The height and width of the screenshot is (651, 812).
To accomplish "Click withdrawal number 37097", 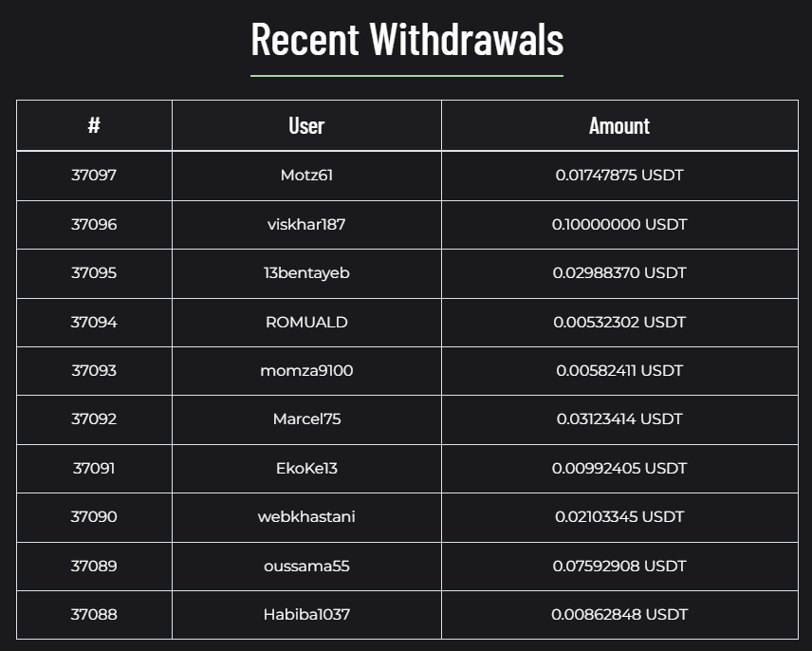I will click(x=94, y=176).
